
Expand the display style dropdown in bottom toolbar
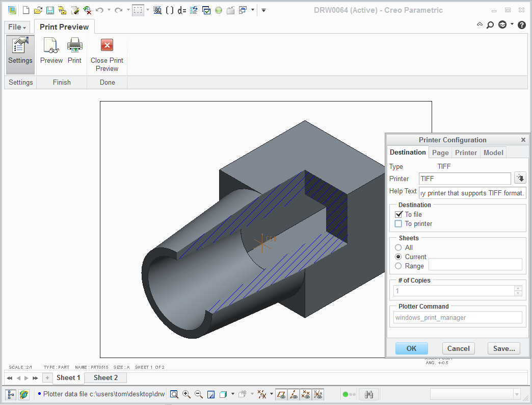pyautogui.click(x=233, y=394)
